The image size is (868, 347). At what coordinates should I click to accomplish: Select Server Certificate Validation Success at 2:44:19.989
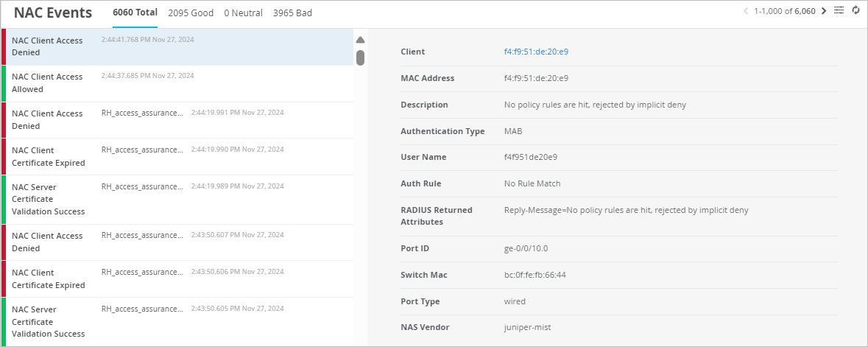point(177,199)
